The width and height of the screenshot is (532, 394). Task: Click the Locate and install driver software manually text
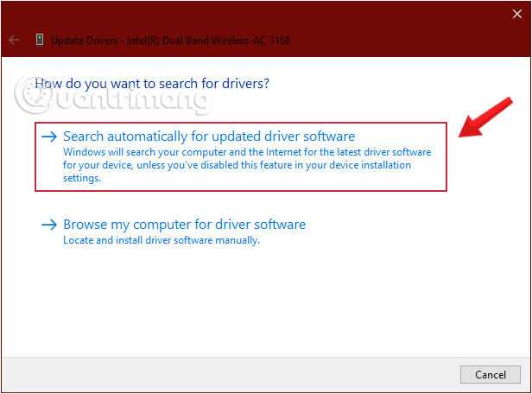161,240
